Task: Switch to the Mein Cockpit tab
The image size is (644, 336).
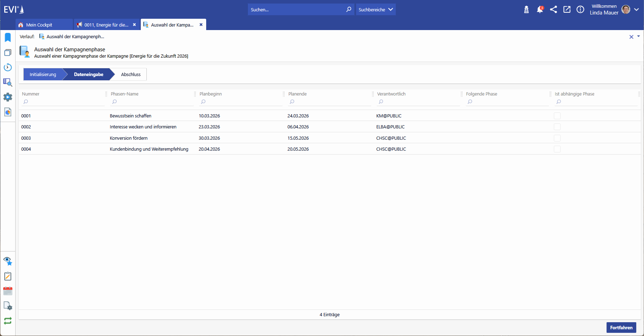Action: (x=39, y=25)
